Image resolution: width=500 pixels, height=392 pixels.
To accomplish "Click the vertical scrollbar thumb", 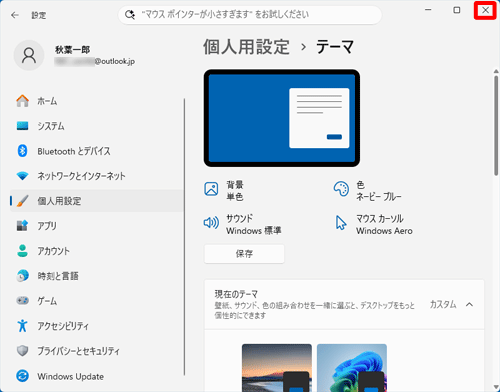I will point(496,125).
